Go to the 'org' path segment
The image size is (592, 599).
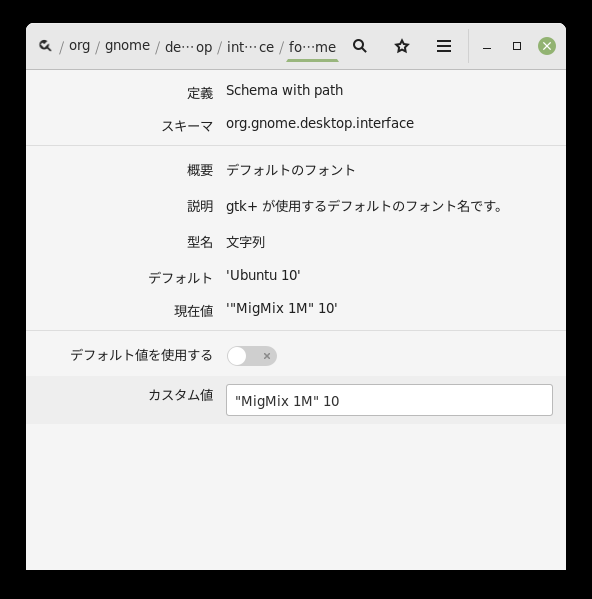click(x=79, y=46)
